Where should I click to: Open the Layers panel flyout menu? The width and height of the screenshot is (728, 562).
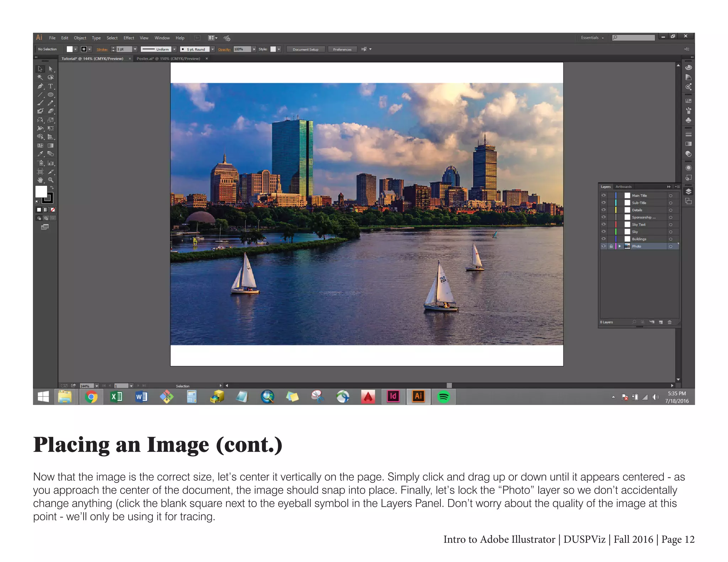tap(677, 187)
